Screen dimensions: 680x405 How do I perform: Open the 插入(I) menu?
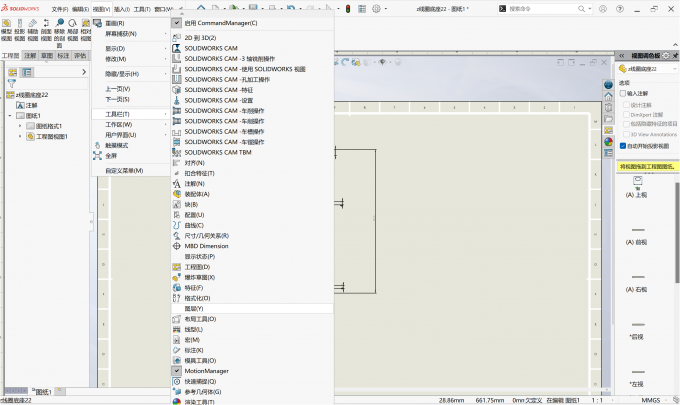click(122, 9)
